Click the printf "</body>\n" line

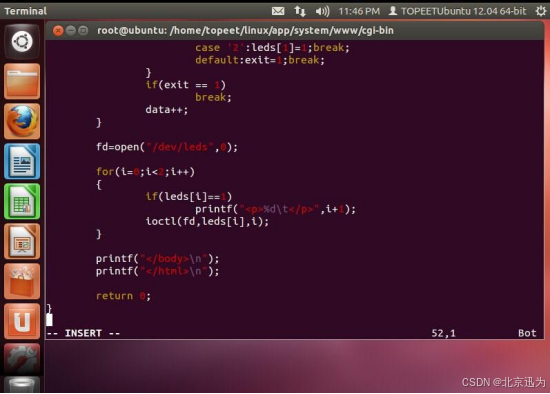tap(157, 259)
